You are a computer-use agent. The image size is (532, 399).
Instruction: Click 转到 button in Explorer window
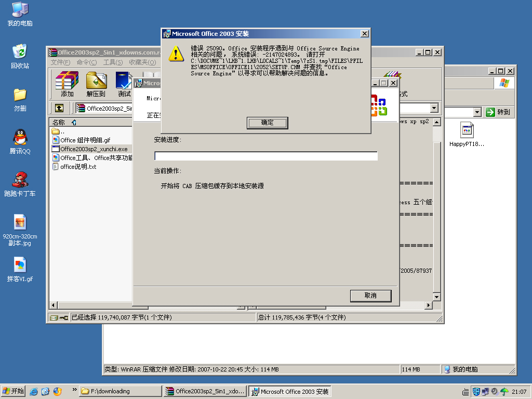point(498,112)
